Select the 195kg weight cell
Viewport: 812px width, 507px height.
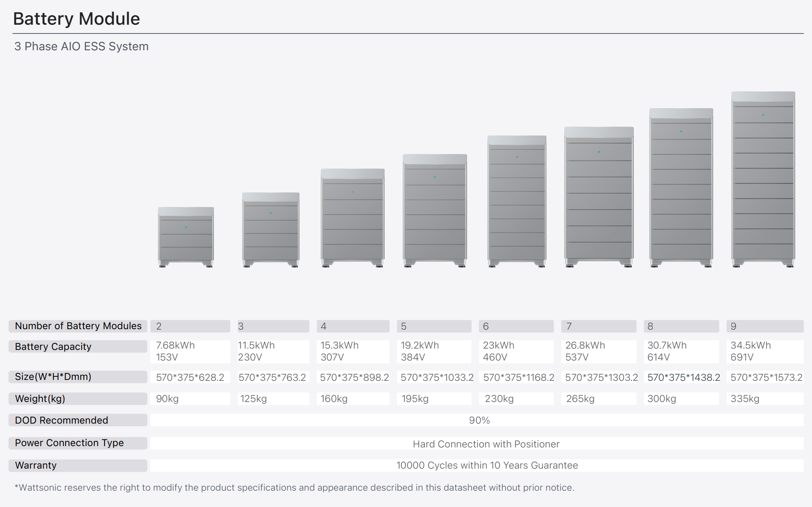pos(415,399)
